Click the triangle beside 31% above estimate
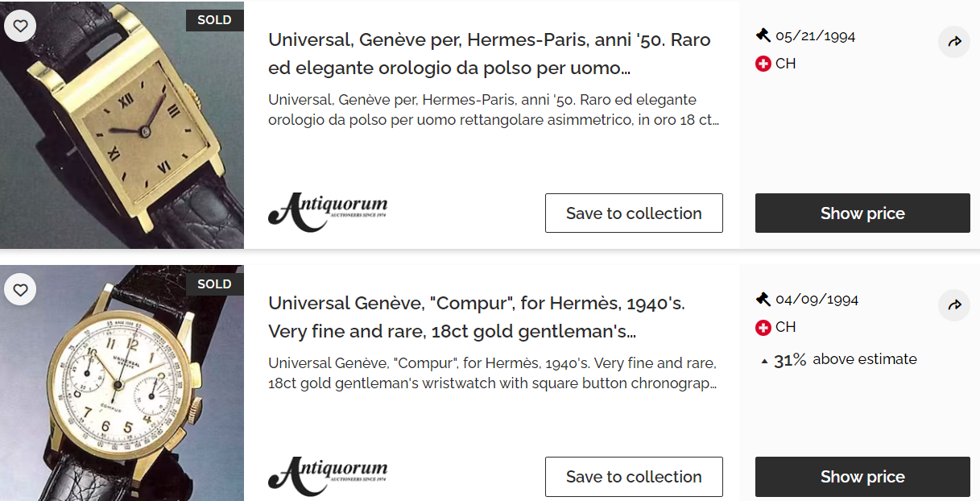This screenshot has height=501, width=980. (764, 361)
